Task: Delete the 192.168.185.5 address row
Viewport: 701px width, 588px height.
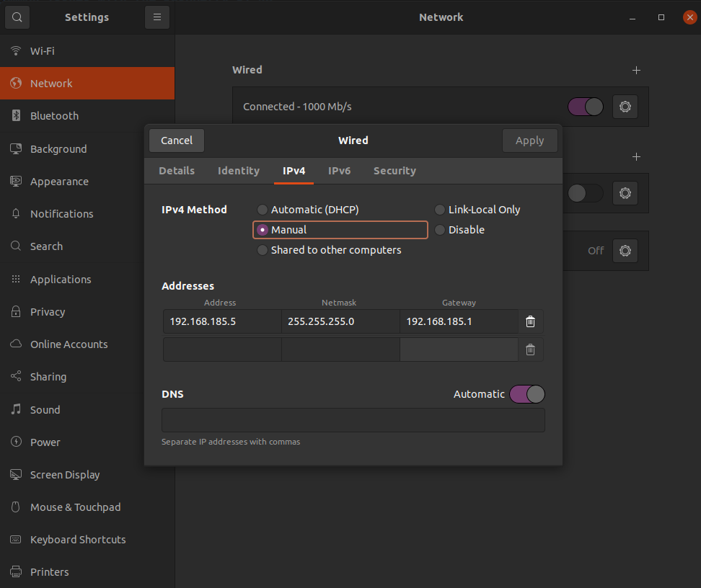Action: (x=530, y=321)
